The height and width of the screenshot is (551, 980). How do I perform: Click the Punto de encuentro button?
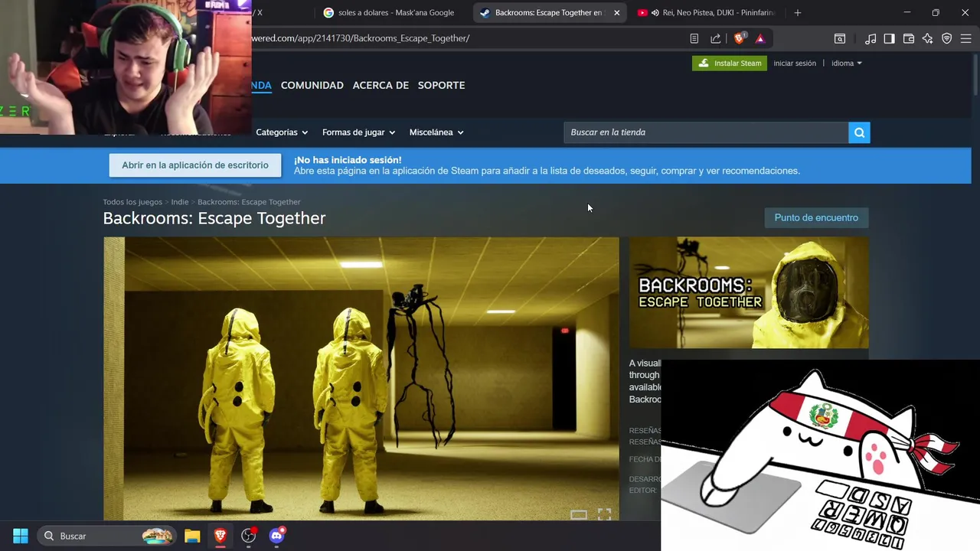[816, 217]
